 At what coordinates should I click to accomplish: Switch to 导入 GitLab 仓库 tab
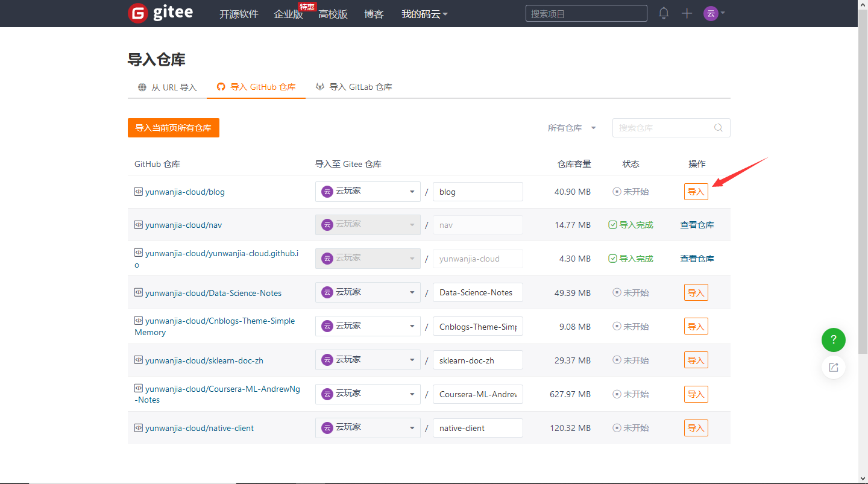click(x=354, y=87)
